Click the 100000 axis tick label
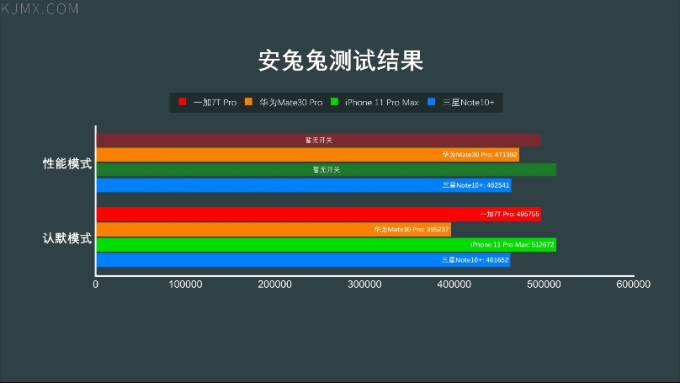The width and height of the screenshot is (680, 383). point(185,285)
